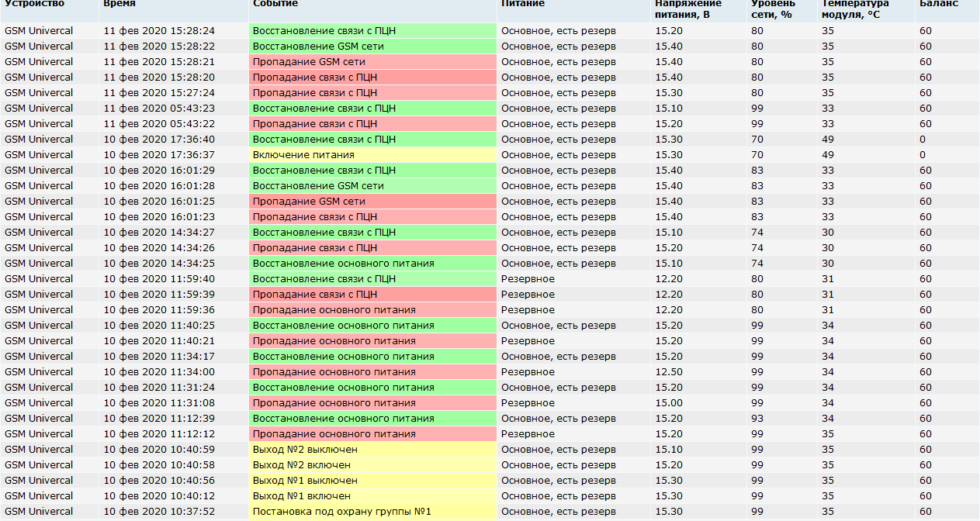The image size is (980, 521).
Task: Click network level 70 in 17:36:40 row
Action: [757, 140]
